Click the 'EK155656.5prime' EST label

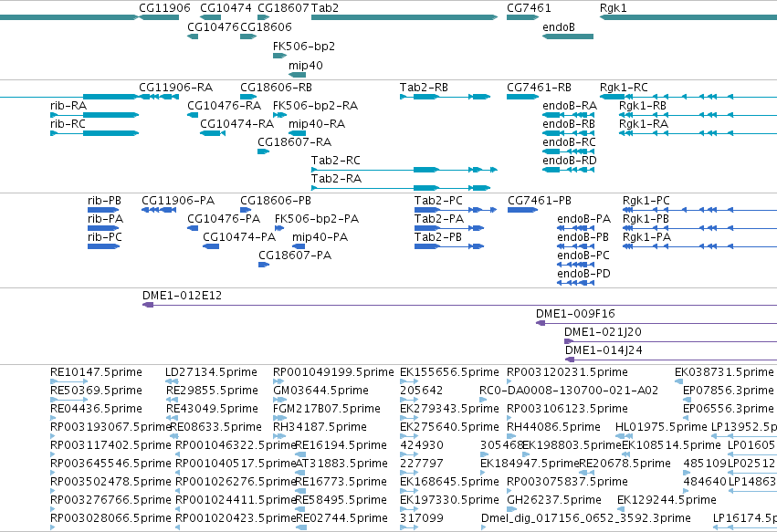tap(449, 372)
